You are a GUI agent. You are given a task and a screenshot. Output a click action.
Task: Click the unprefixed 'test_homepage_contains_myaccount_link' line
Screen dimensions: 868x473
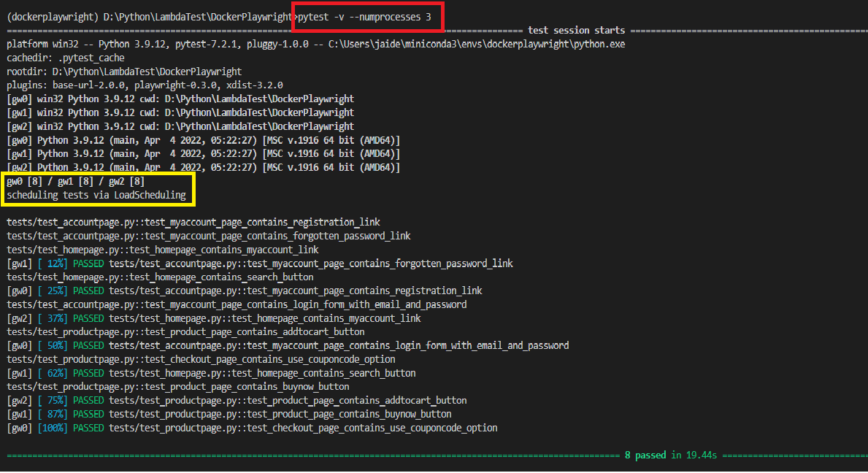click(163, 250)
